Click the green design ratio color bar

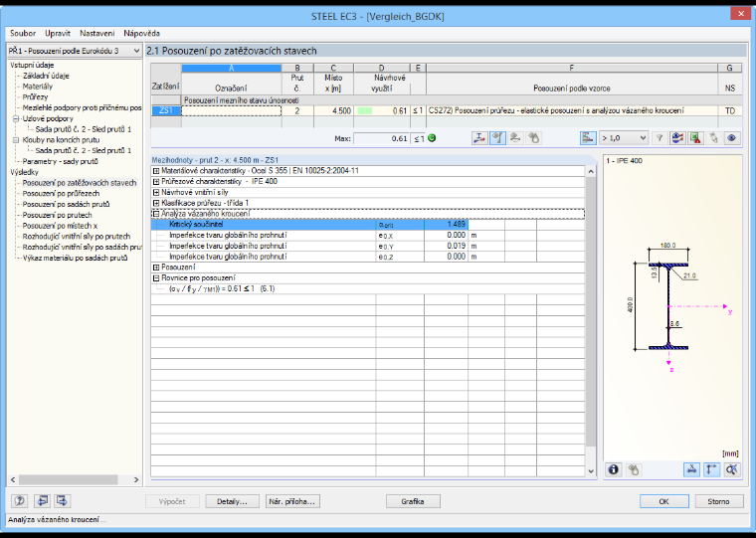pyautogui.click(x=365, y=110)
